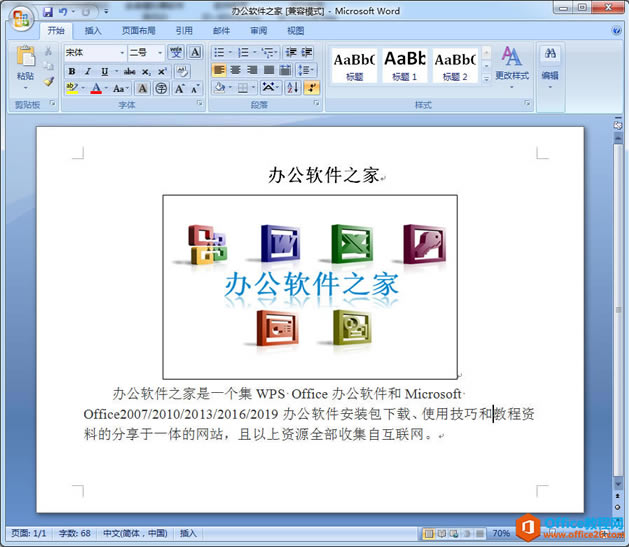
Task: Grow font size with large A
Action: point(179,88)
